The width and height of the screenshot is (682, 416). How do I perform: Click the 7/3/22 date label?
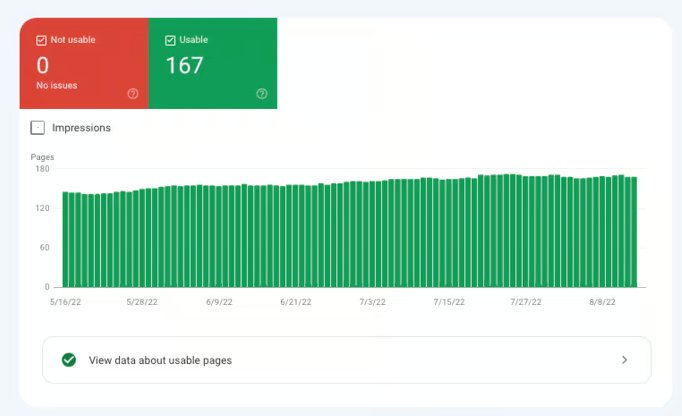coord(372,302)
